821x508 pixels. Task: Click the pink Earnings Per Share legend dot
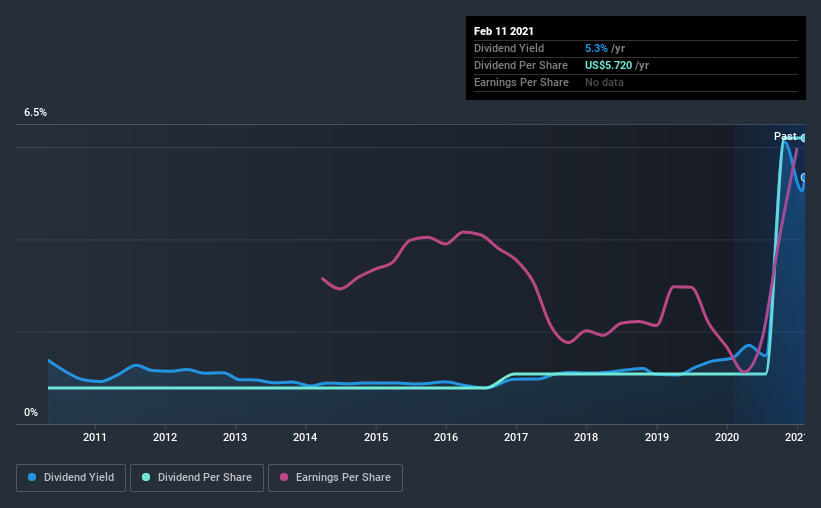click(x=284, y=477)
